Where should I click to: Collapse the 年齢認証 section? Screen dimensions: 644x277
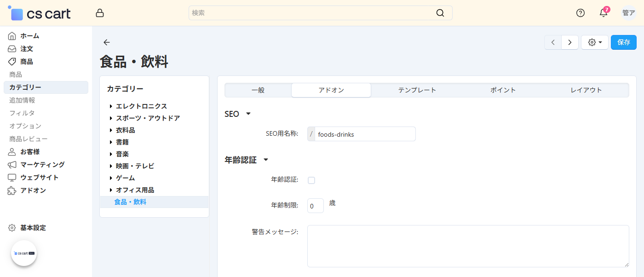coord(265,160)
